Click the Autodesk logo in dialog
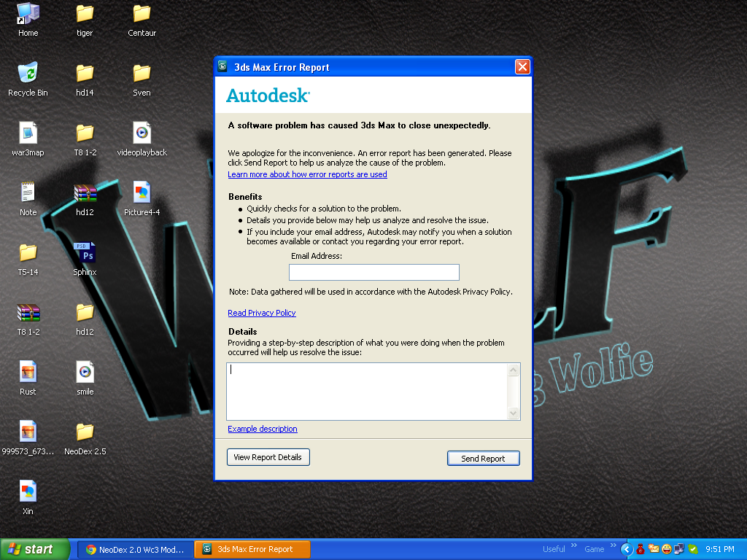747x560 pixels. click(268, 96)
